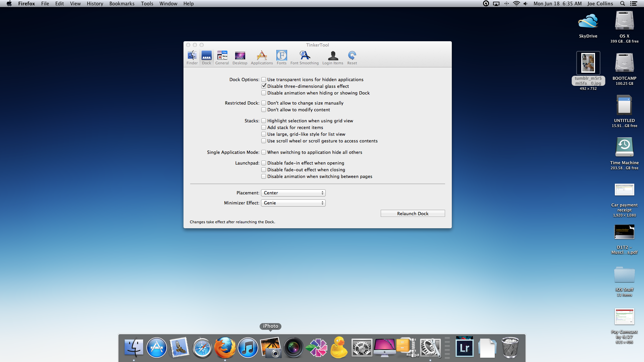Screen dimensions: 644x362
Task: Open the Fonts pane
Action: [281, 57]
